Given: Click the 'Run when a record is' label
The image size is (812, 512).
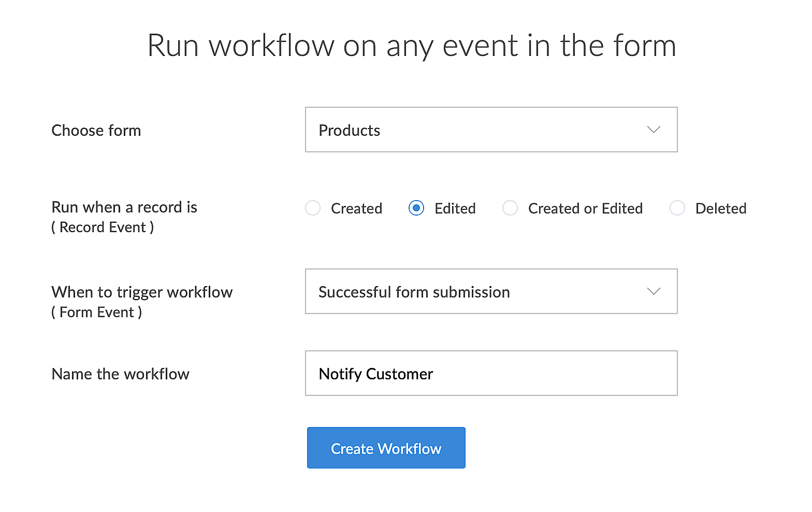Looking at the screenshot, I should point(124,207).
